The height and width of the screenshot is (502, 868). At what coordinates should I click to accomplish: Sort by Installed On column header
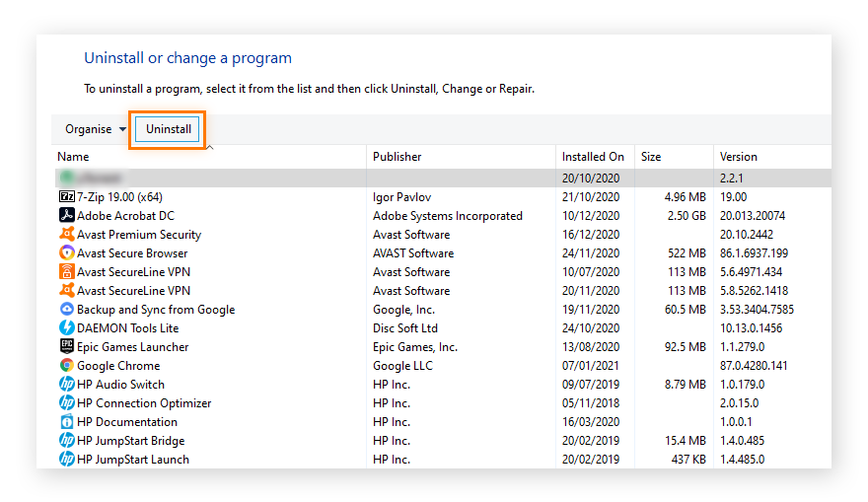(593, 157)
